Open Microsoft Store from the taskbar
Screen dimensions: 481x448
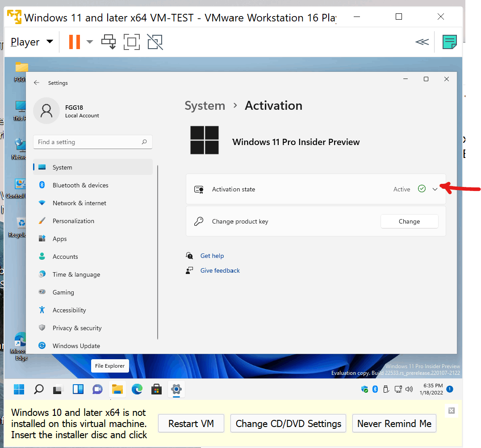pos(156,389)
